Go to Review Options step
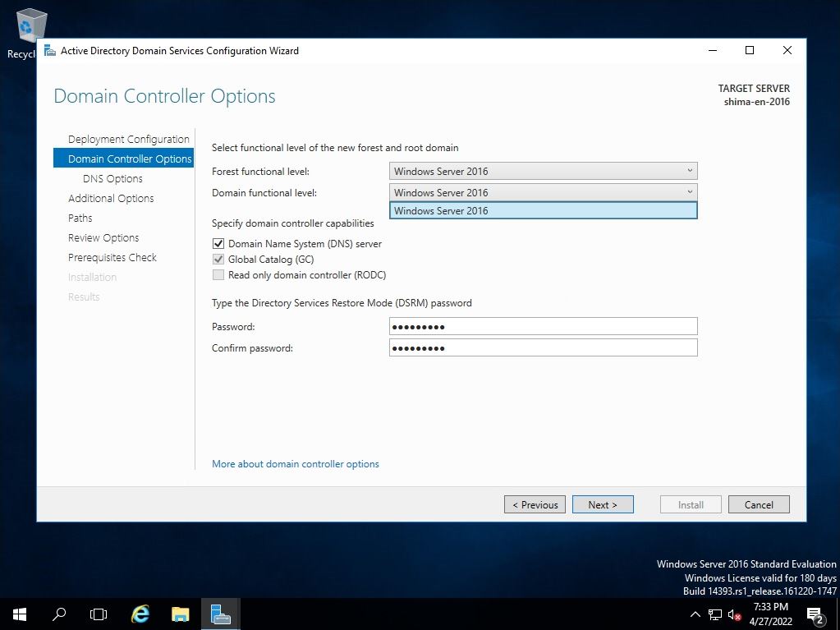This screenshot has width=840, height=630. point(103,238)
